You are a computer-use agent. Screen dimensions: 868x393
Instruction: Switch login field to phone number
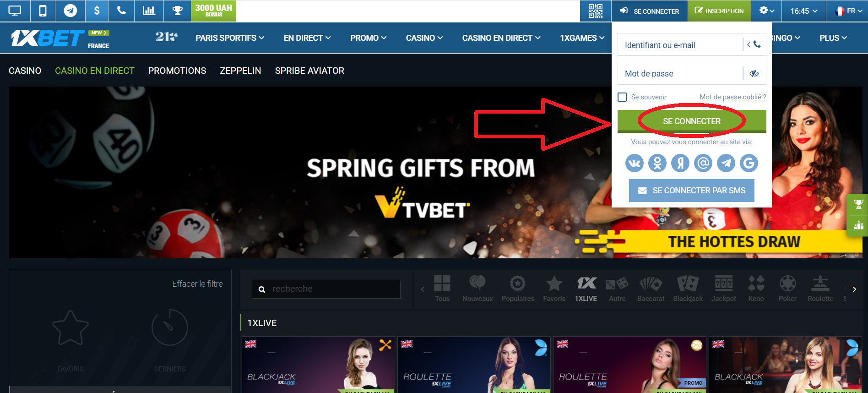pyautogui.click(x=754, y=45)
